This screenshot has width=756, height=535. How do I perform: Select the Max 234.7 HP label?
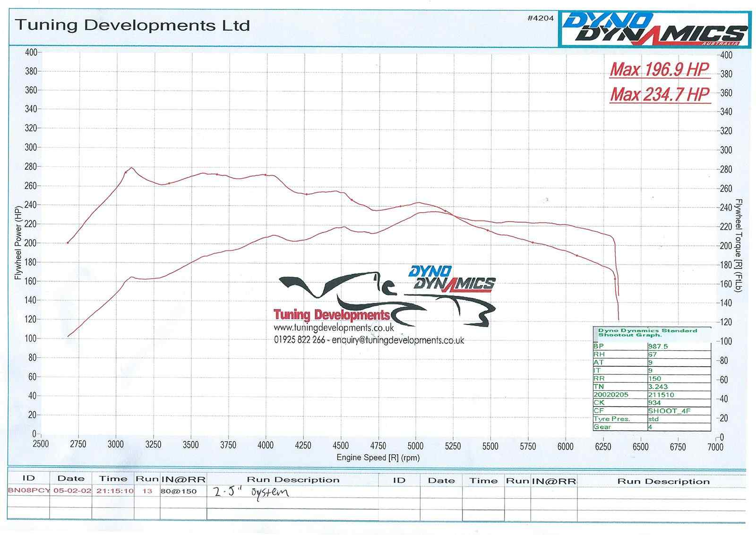[660, 95]
